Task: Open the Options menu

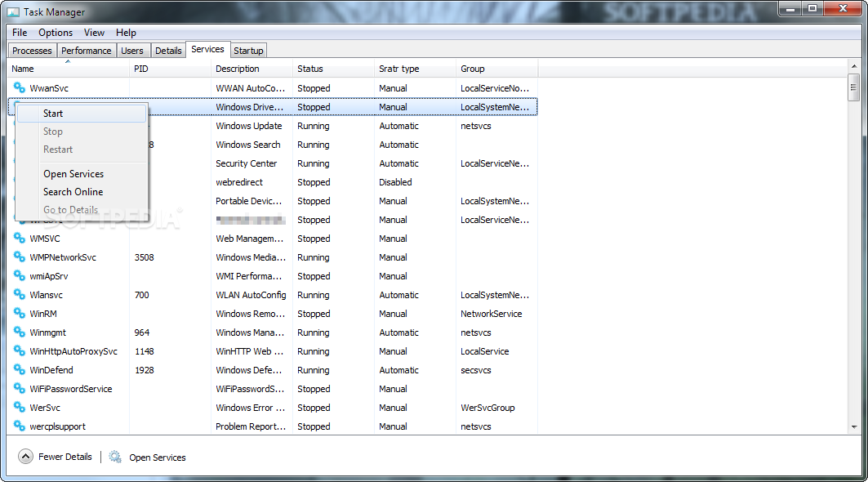Action: (x=56, y=33)
